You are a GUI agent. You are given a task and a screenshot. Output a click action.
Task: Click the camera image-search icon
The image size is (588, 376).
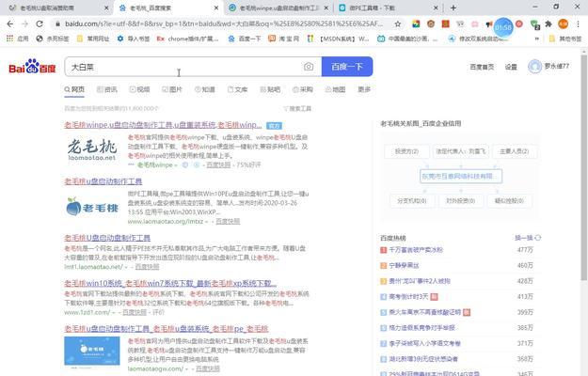point(309,67)
